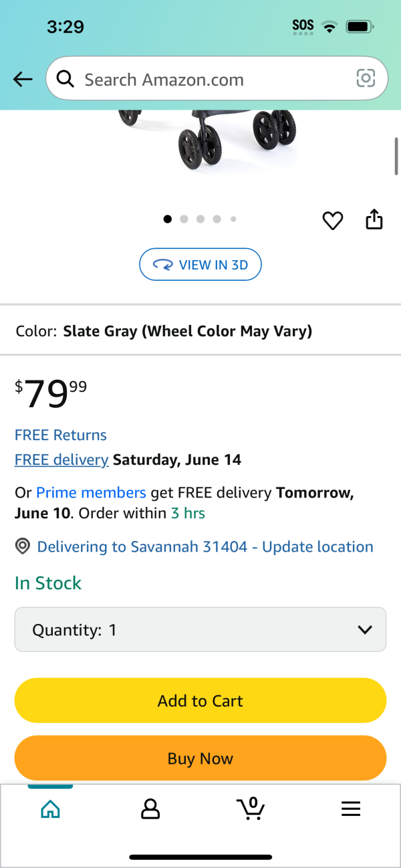Open the hamburger menu icon
Viewport: 401px width, 868px height.
pyautogui.click(x=351, y=809)
